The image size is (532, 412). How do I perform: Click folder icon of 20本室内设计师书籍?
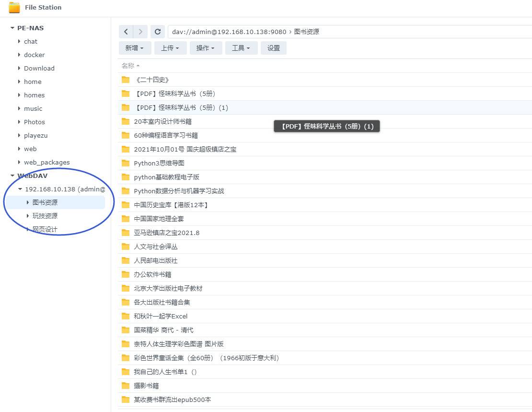coord(126,121)
